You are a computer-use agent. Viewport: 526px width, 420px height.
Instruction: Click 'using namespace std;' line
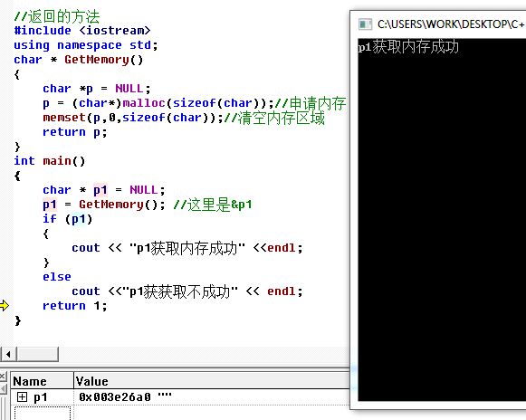coord(86,45)
